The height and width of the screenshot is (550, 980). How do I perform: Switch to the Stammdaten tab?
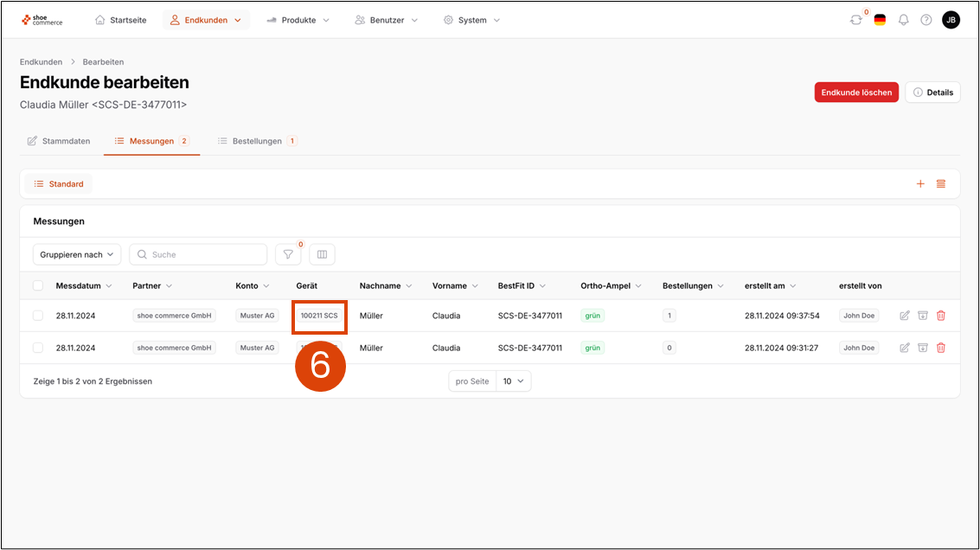tap(59, 141)
